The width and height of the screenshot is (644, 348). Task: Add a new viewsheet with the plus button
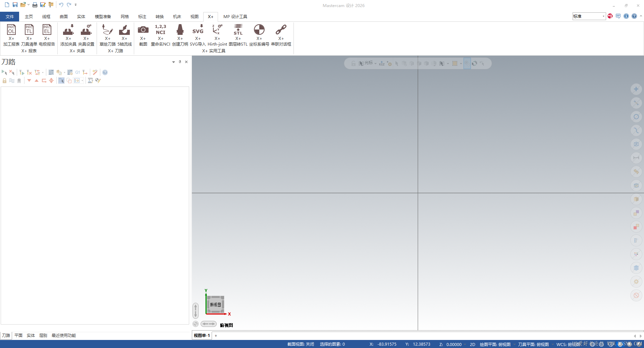216,336
